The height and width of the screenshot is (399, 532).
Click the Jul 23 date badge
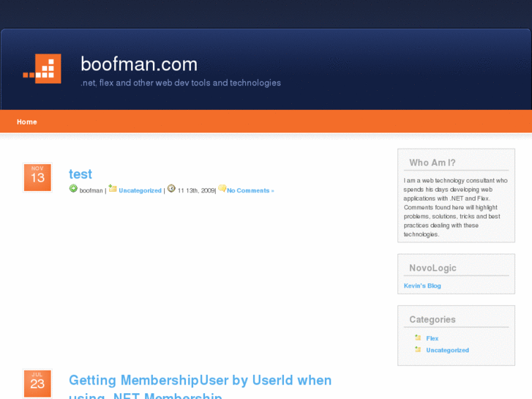point(37,384)
